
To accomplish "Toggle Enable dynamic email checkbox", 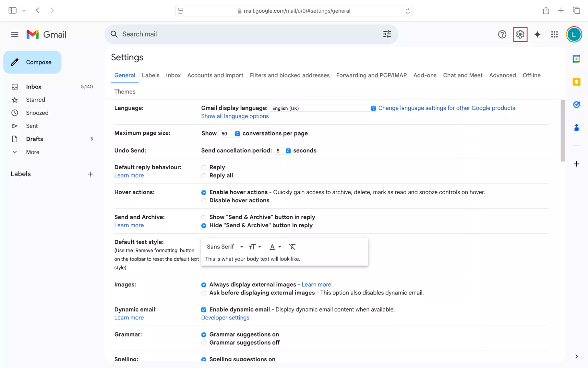I will point(204,310).
